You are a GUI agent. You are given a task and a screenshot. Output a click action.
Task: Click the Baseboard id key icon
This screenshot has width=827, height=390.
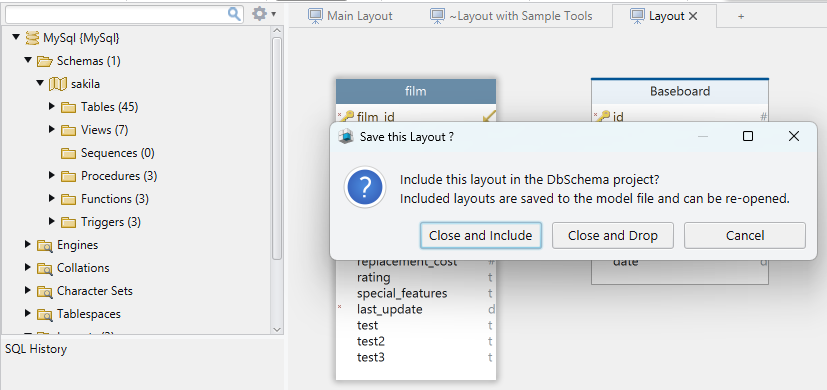[603, 116]
